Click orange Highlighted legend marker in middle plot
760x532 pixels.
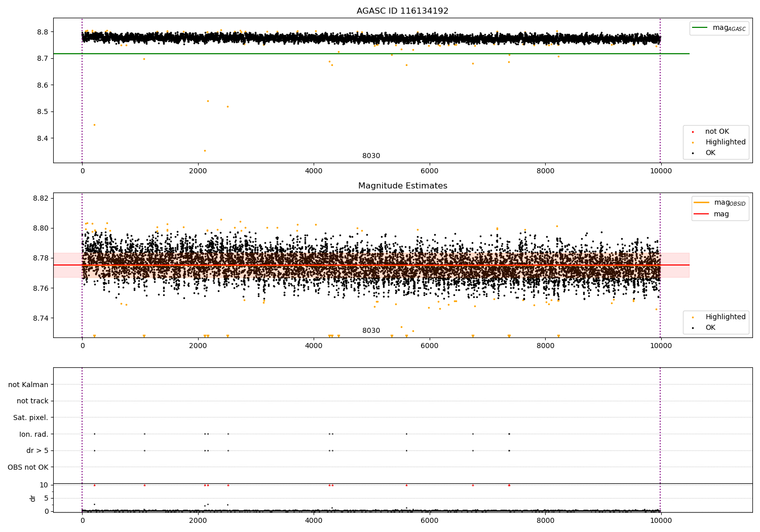tap(693, 317)
